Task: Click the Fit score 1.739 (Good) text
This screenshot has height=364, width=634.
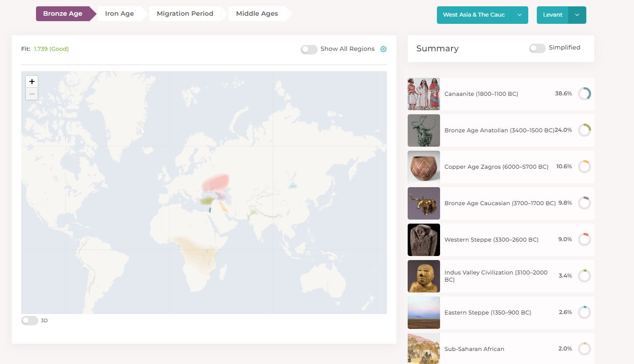Action: coord(51,49)
